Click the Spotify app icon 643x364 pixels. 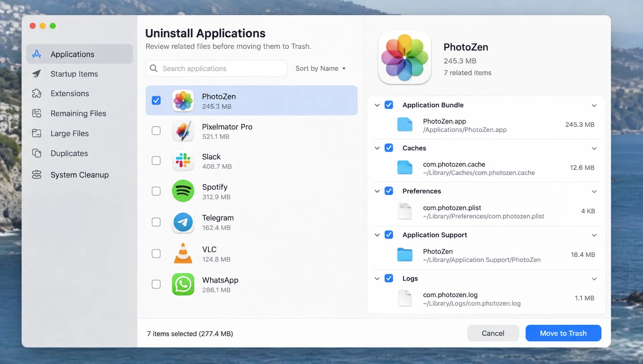point(183,191)
